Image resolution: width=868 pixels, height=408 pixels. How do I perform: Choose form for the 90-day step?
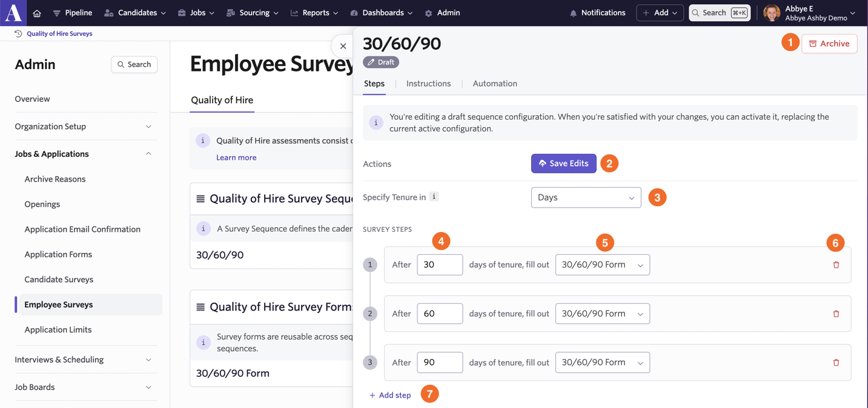tap(603, 363)
